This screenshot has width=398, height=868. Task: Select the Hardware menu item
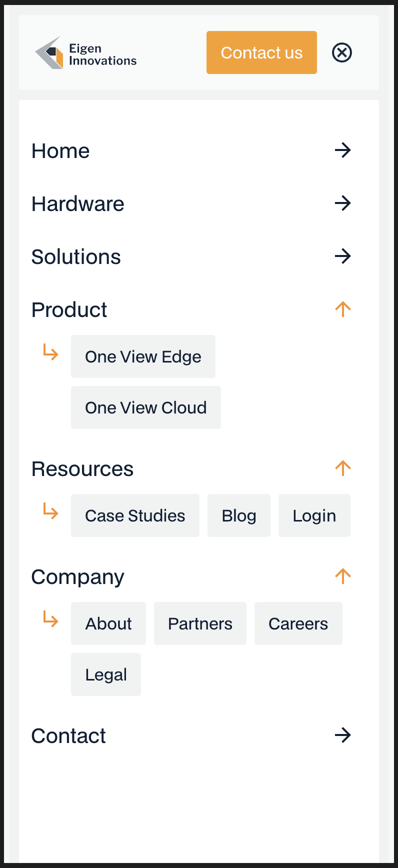point(78,204)
